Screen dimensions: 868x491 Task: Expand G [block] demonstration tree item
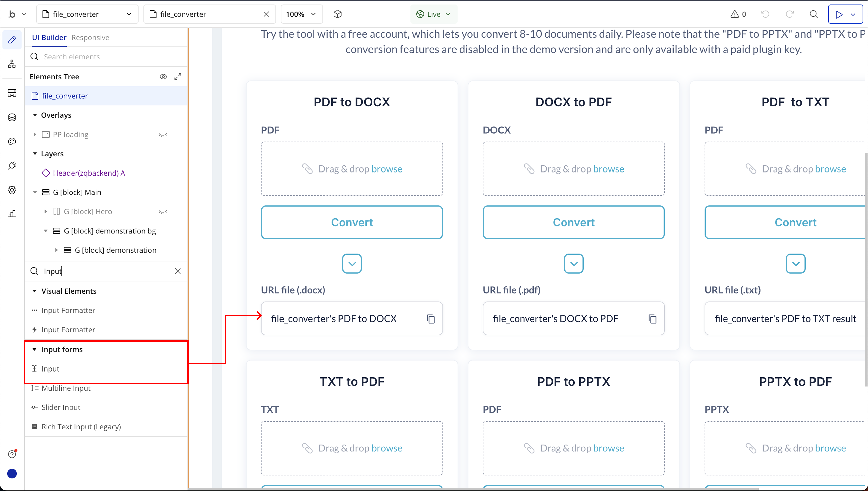click(56, 250)
